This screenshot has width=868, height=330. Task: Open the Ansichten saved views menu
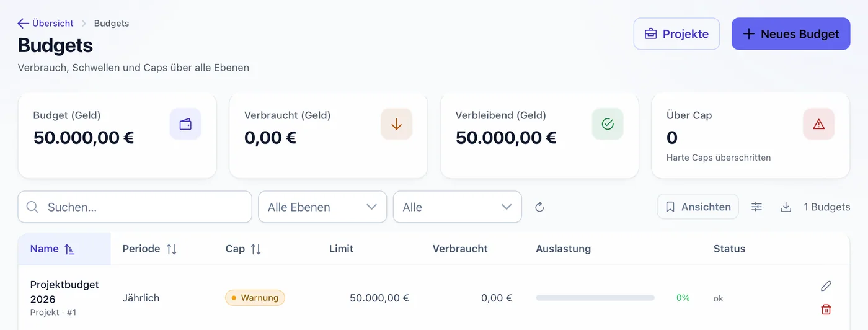click(x=698, y=207)
